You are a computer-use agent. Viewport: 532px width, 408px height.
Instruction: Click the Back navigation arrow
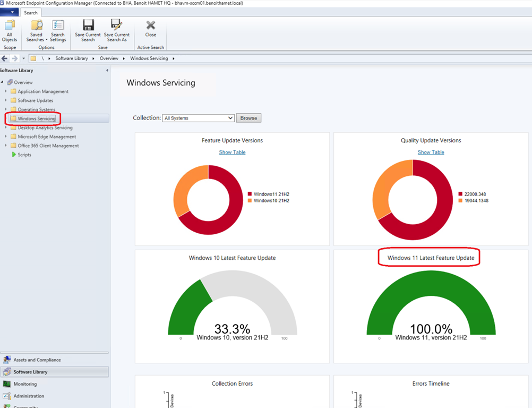click(x=5, y=58)
